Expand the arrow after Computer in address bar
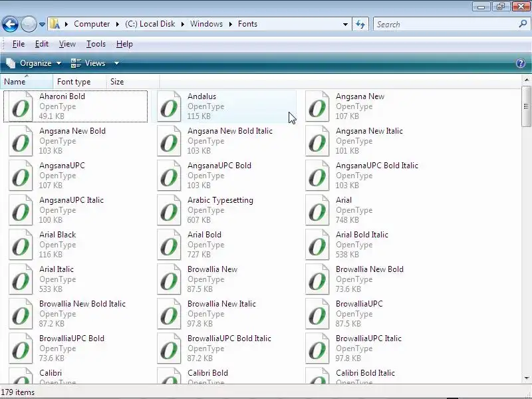 click(118, 24)
